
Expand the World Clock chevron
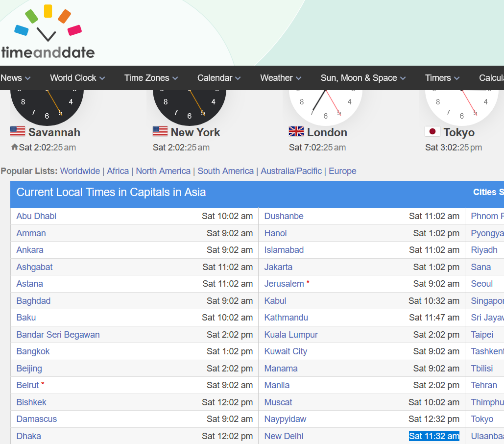click(102, 78)
